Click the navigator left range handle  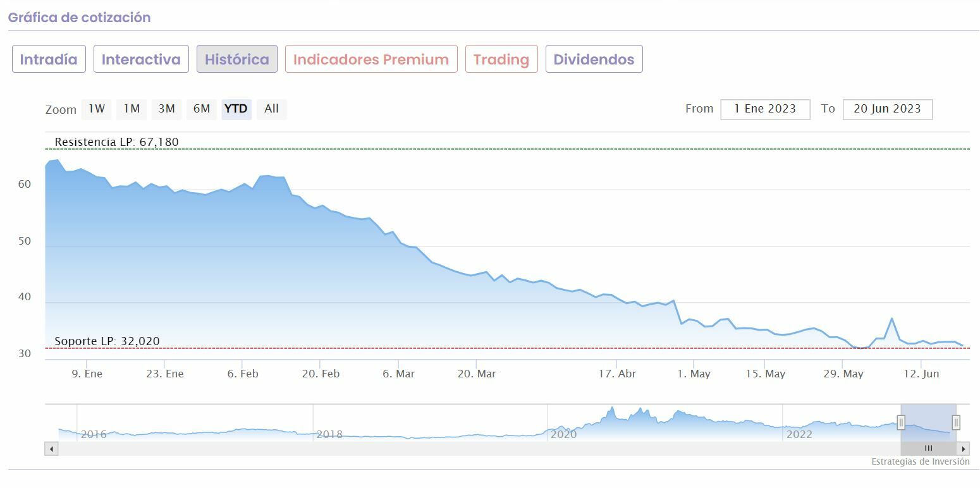[901, 422]
